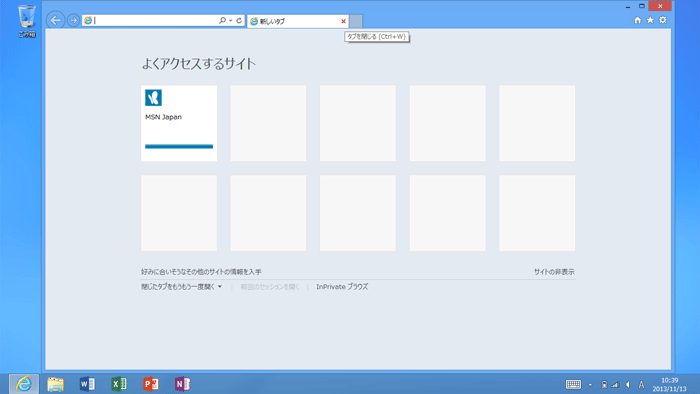
Task: Click the Forward navigation arrow
Action: 74,21
